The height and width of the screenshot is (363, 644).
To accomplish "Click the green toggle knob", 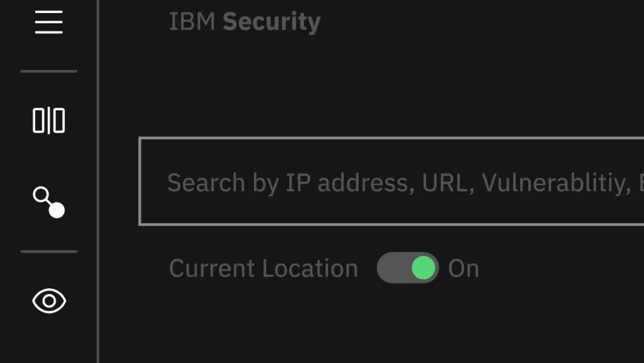I will tap(423, 268).
